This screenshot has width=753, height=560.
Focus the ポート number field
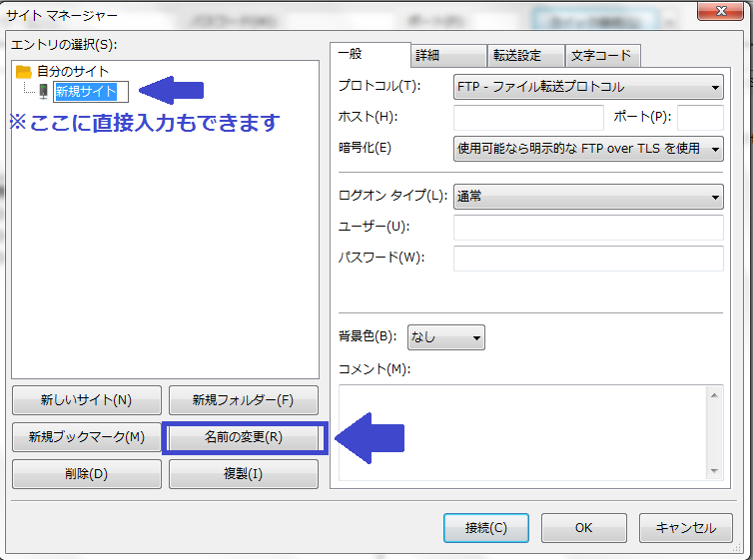[x=700, y=118]
